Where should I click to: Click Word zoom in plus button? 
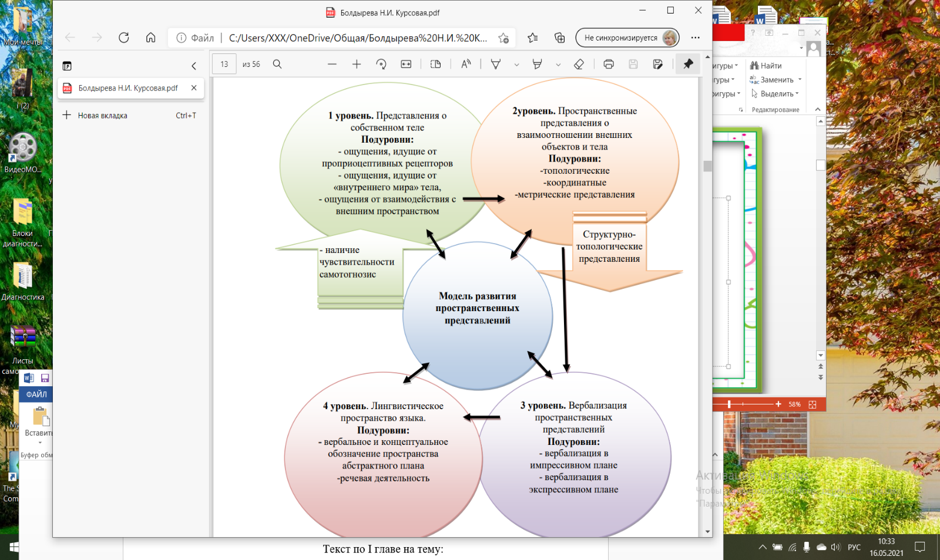coord(778,404)
